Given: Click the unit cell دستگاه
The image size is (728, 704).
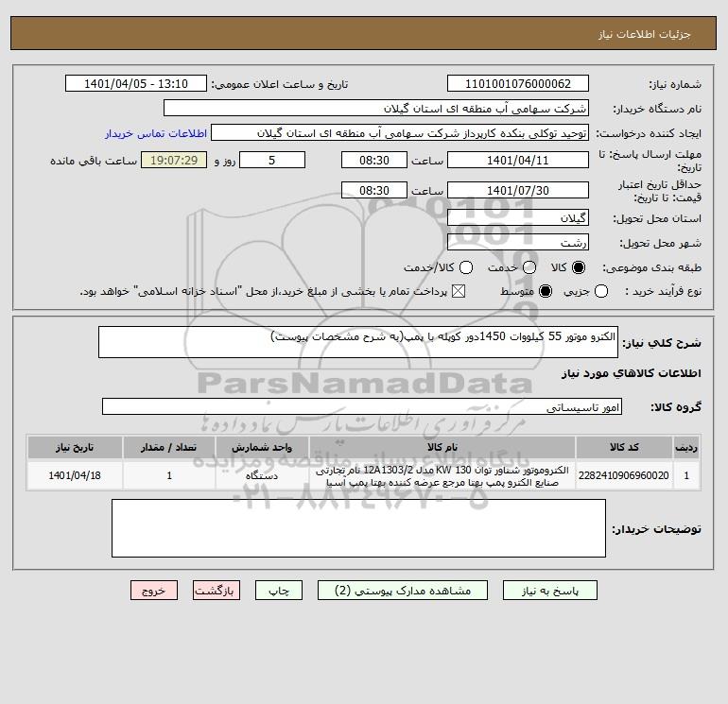Looking at the screenshot, I should point(262,475).
